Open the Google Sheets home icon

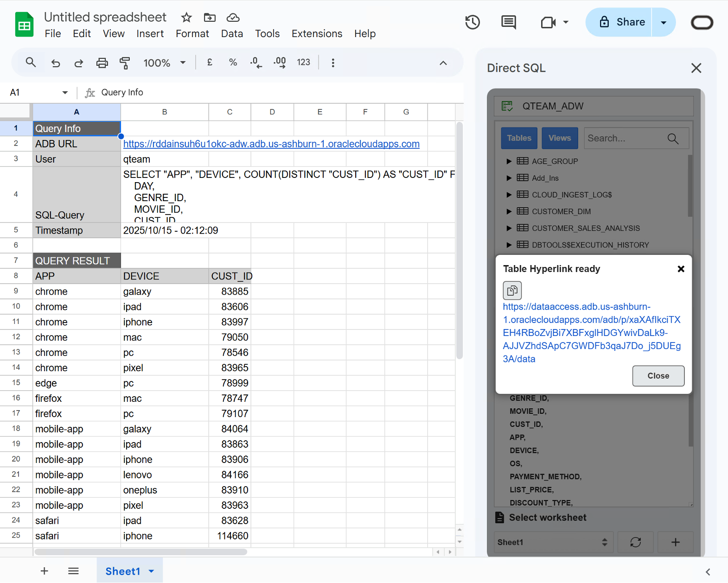(x=24, y=25)
